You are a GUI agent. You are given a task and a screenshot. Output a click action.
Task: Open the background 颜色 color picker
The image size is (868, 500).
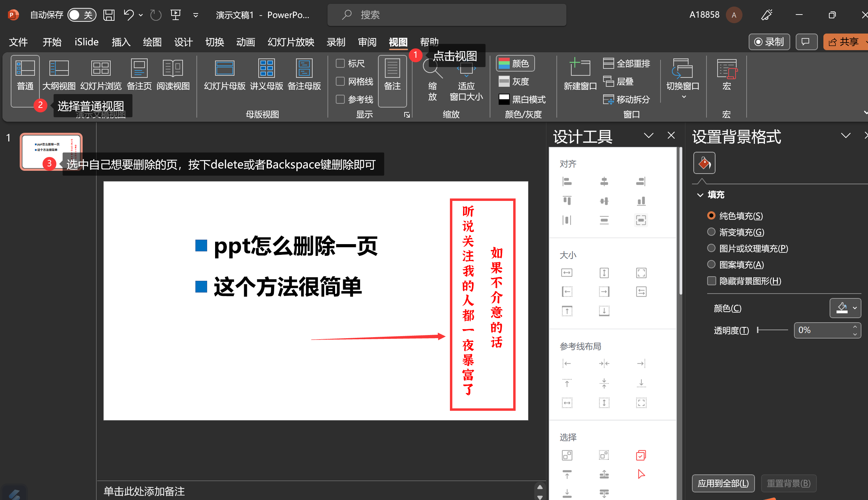coord(846,308)
